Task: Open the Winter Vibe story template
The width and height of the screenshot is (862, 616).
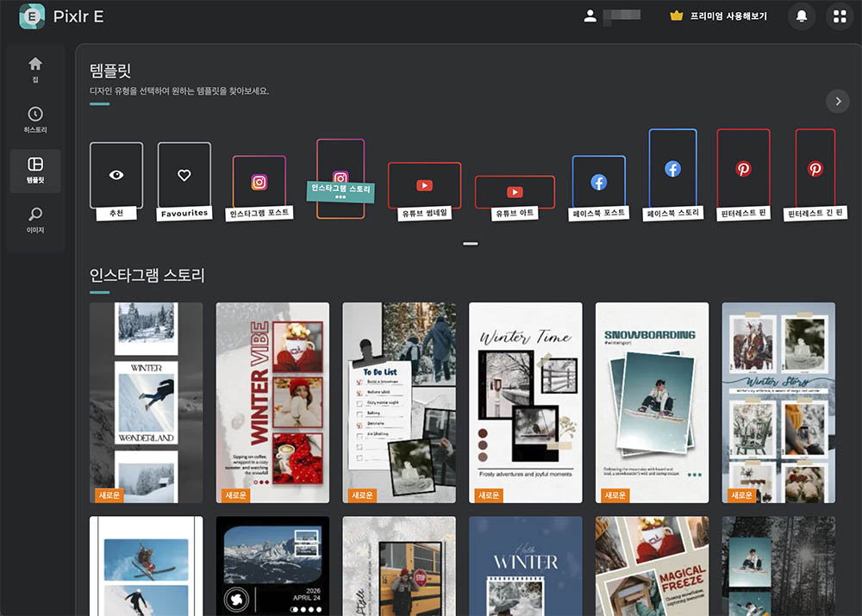Action: [x=272, y=402]
